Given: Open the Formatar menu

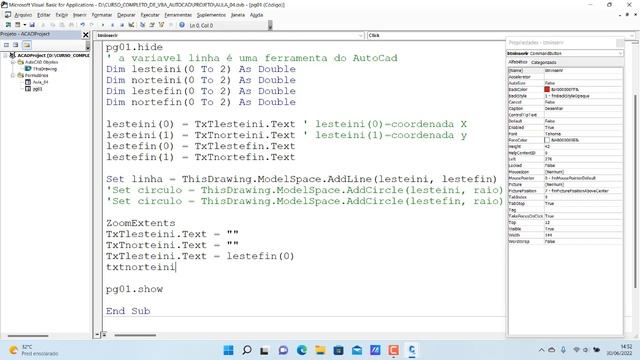Looking at the screenshot, I should [102, 15].
